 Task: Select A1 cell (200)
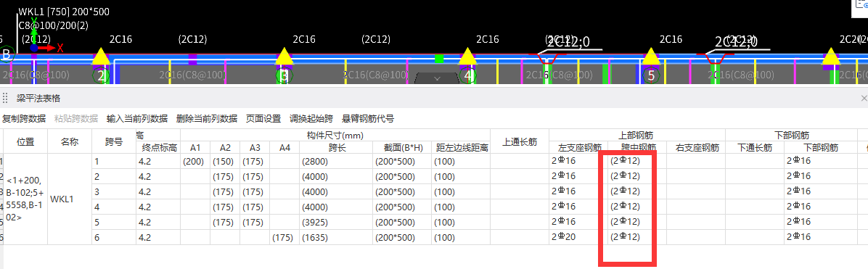[x=195, y=162]
